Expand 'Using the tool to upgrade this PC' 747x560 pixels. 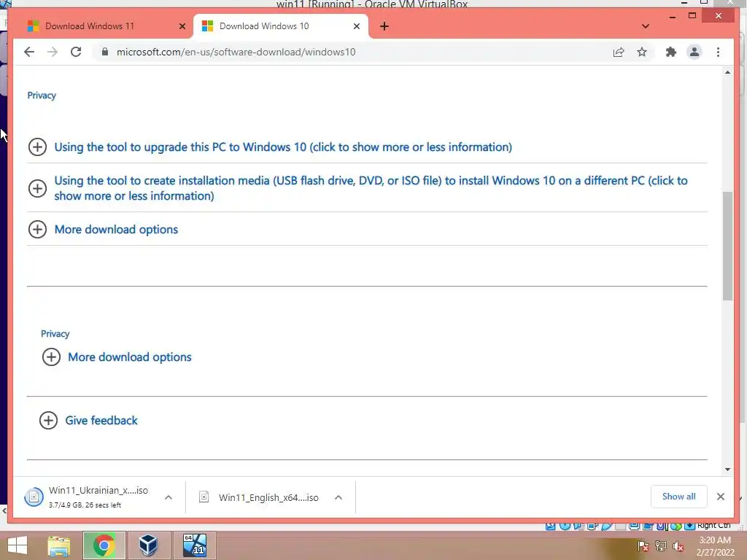283,147
